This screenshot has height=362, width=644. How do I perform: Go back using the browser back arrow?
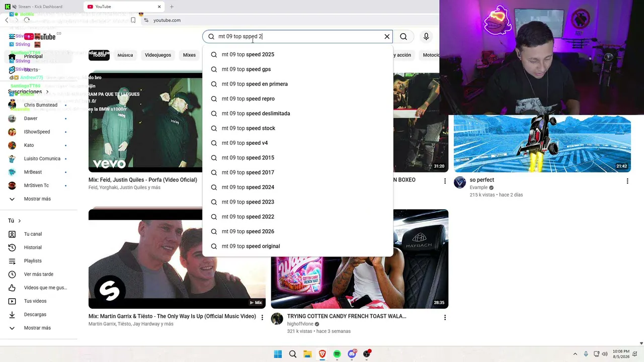click(x=7, y=20)
